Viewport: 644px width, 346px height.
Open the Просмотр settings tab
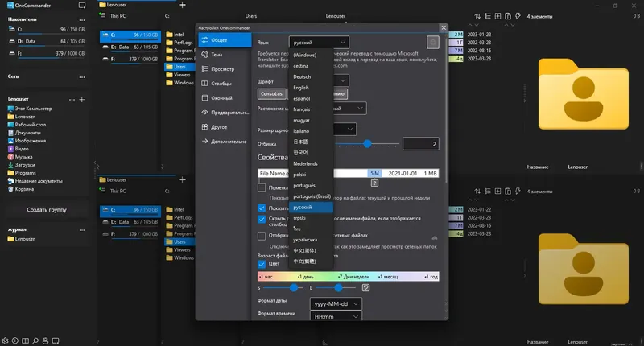(x=225, y=69)
